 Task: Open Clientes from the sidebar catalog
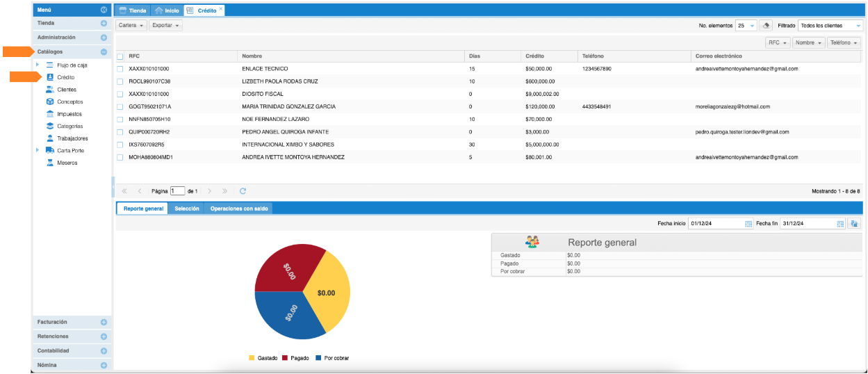[67, 90]
